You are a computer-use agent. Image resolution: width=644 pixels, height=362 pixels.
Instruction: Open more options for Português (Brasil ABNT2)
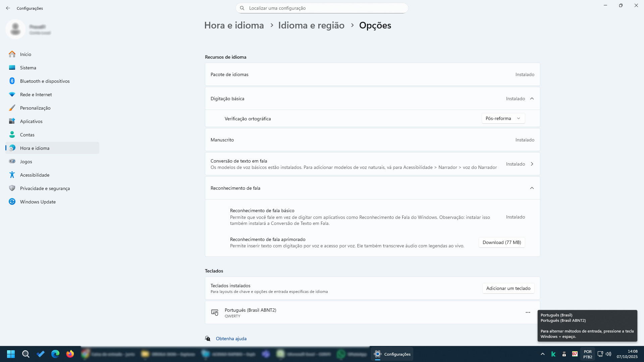click(528, 312)
